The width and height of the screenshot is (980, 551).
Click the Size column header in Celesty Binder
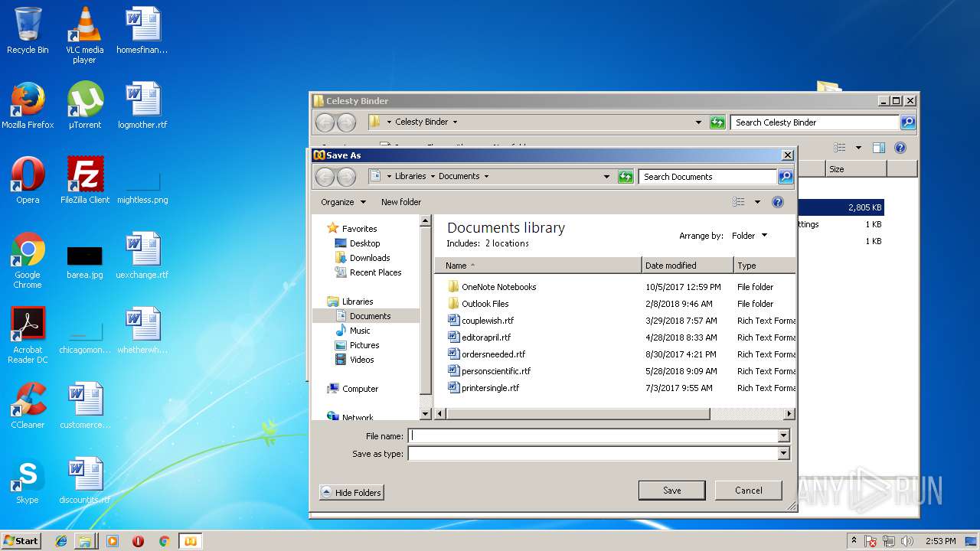pyautogui.click(x=856, y=169)
